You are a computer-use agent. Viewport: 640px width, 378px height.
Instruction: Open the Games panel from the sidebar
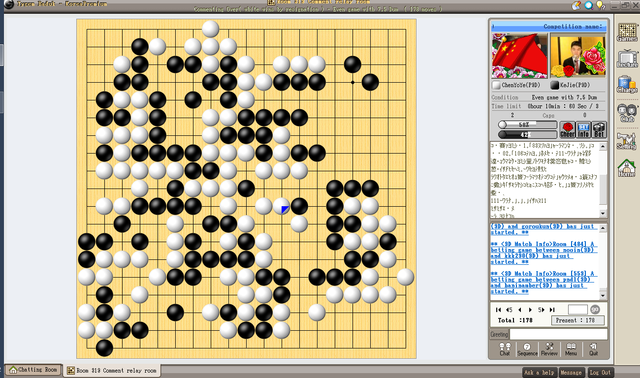coord(627,32)
